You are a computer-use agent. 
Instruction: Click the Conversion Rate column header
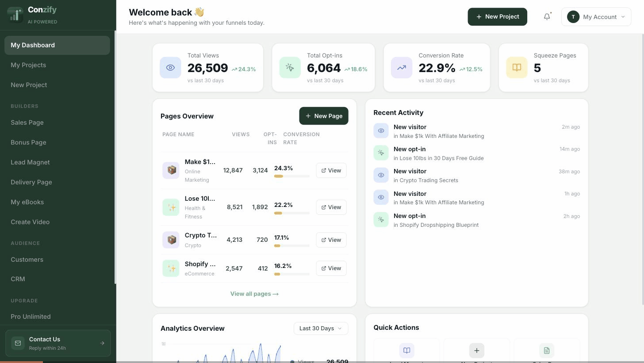[x=301, y=138]
